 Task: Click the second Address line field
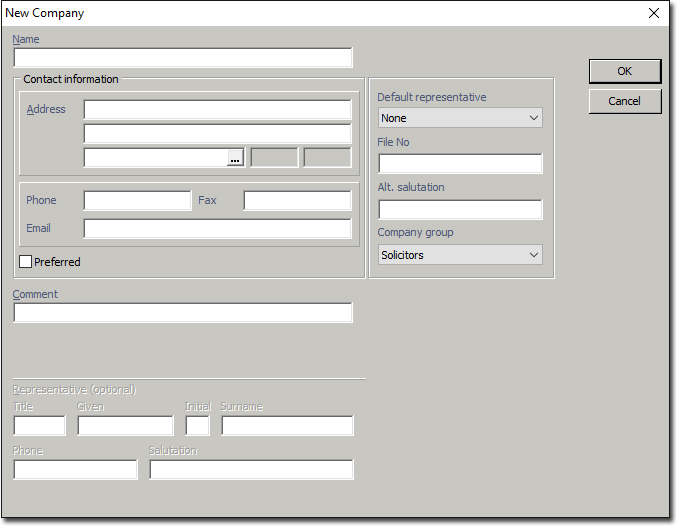(217, 134)
